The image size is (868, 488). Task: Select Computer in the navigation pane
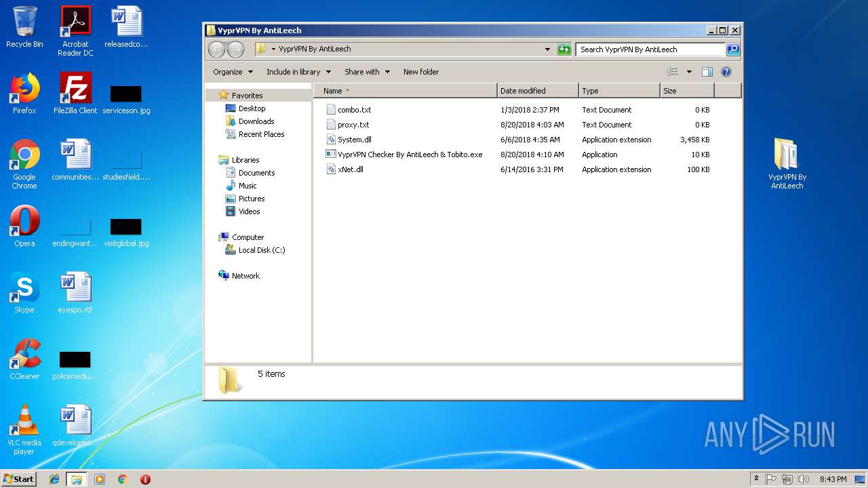(248, 237)
